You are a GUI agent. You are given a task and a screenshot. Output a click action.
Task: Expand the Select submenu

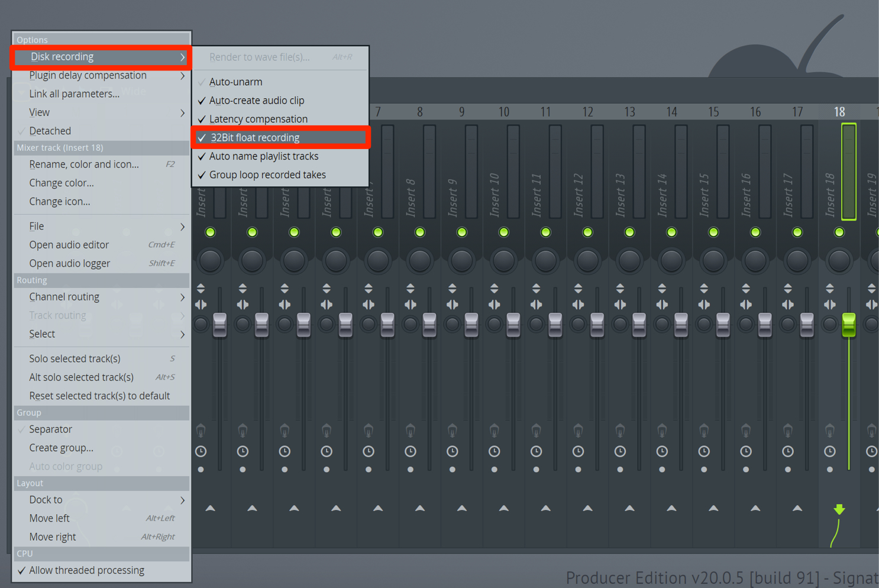click(101, 334)
